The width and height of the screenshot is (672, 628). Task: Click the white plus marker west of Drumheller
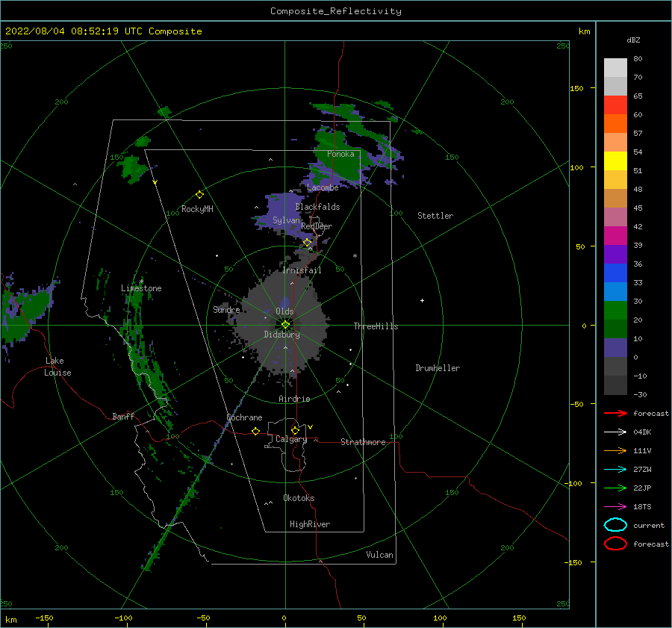coord(422,300)
